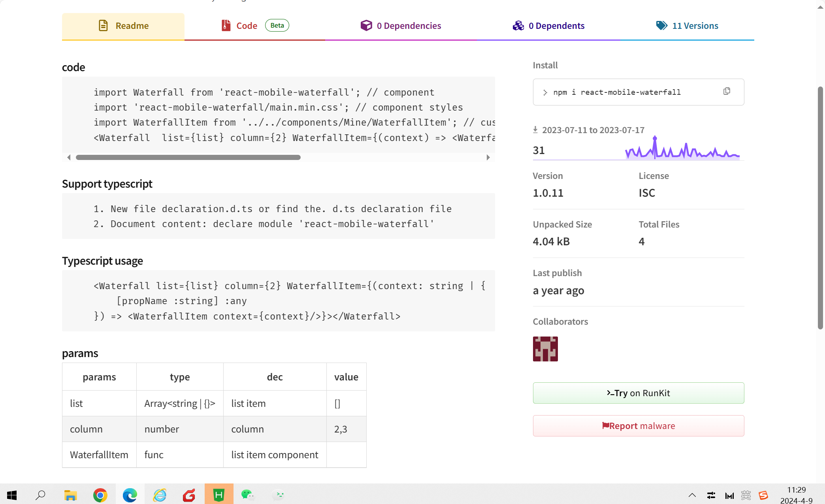Viewport: 825px width, 504px height.
Task: Click the red Code zip file icon
Action: (x=226, y=26)
